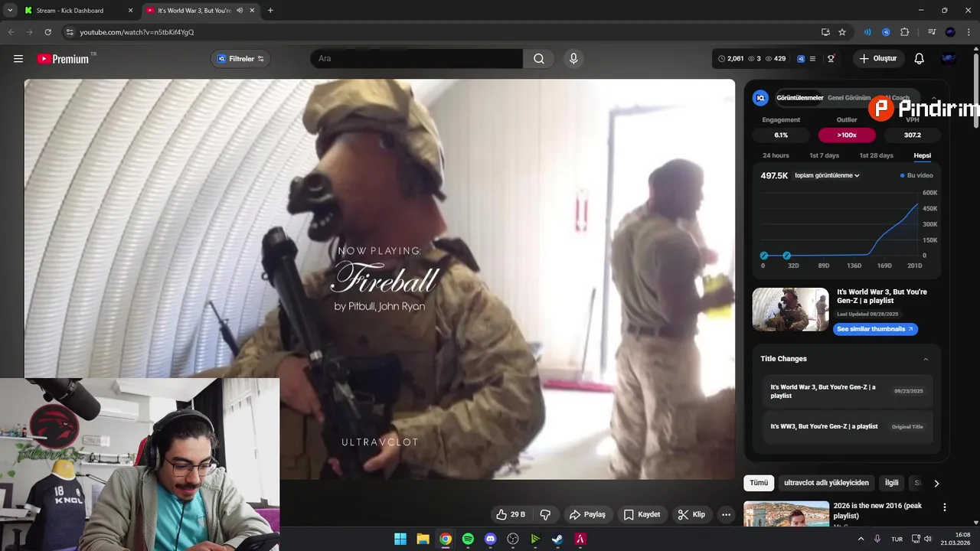This screenshot has height=551, width=980.
Task: Click the vidIQ round logo in side panel
Action: point(760,98)
